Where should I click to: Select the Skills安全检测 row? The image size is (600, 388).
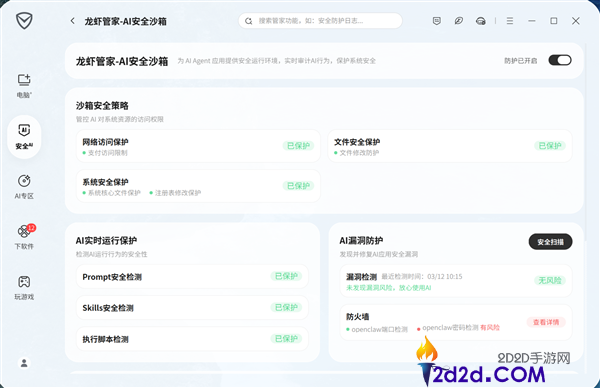click(x=192, y=308)
